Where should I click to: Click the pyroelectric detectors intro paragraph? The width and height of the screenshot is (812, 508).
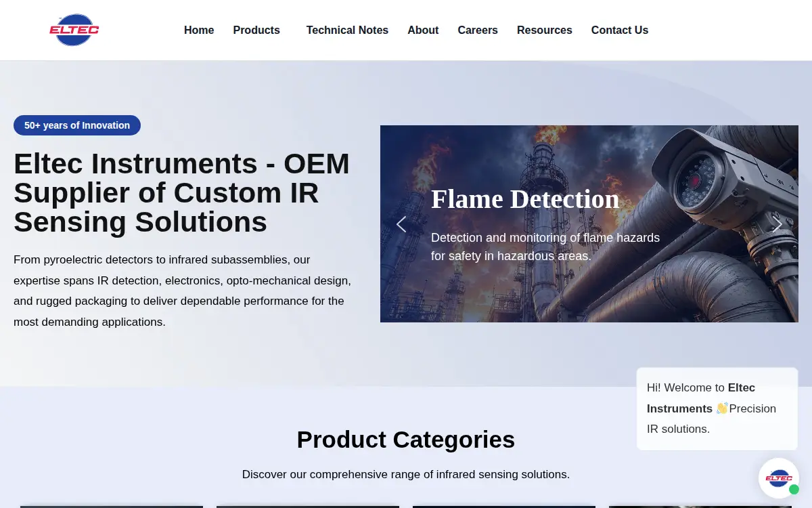[183, 291]
